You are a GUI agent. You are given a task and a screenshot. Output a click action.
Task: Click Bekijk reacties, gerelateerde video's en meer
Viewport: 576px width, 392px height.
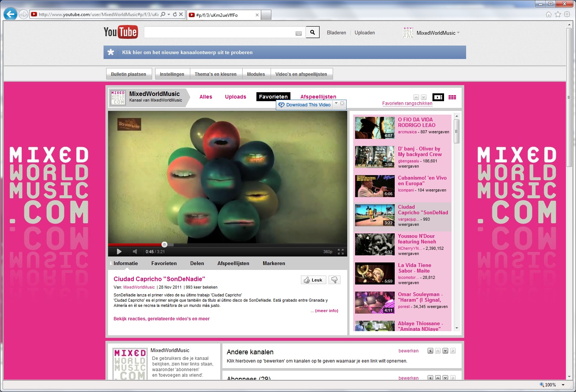(x=161, y=319)
